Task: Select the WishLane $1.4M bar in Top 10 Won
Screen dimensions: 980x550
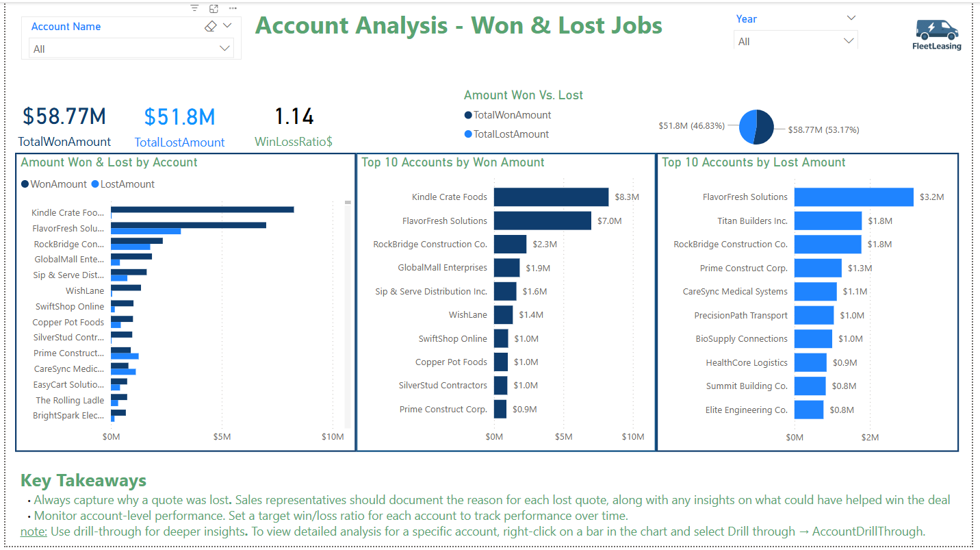Action: click(503, 315)
